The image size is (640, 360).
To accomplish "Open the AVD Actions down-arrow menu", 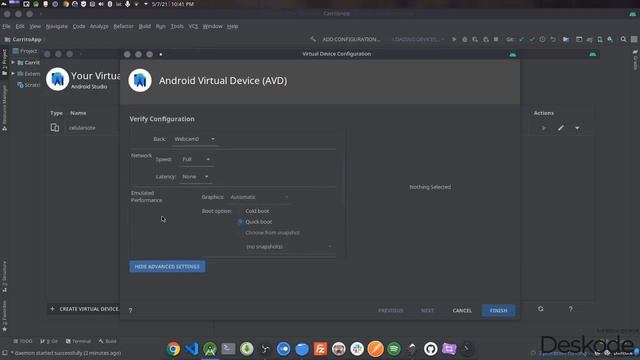I will (x=577, y=128).
